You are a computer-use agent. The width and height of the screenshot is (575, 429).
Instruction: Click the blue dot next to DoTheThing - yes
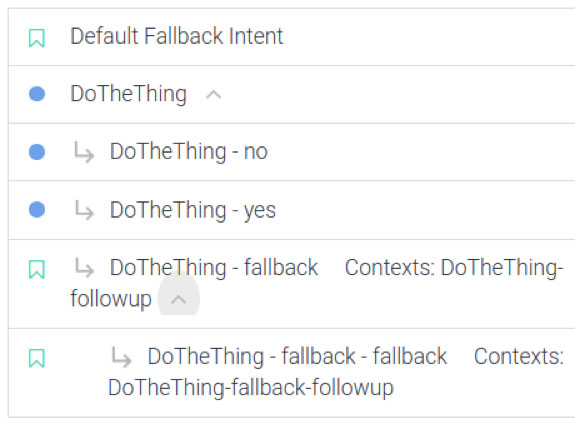click(x=37, y=210)
